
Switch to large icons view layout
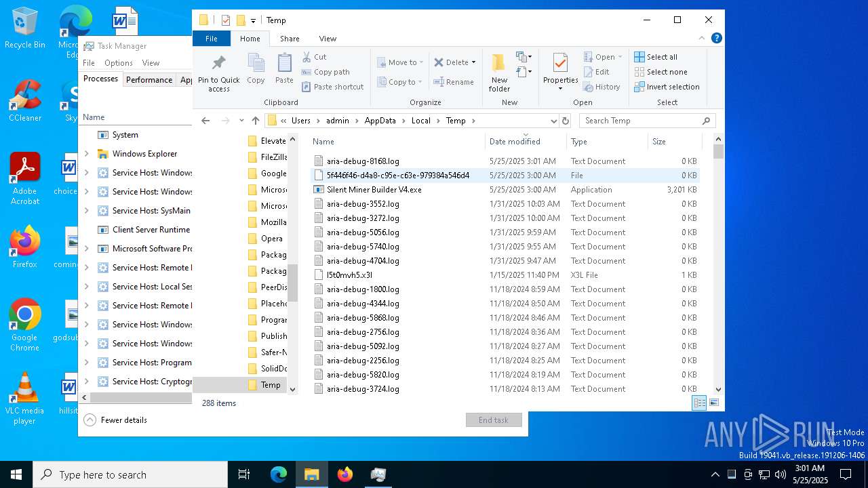coord(713,403)
